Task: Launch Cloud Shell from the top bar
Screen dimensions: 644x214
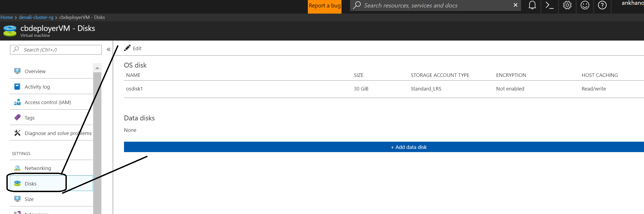Action: (x=549, y=5)
